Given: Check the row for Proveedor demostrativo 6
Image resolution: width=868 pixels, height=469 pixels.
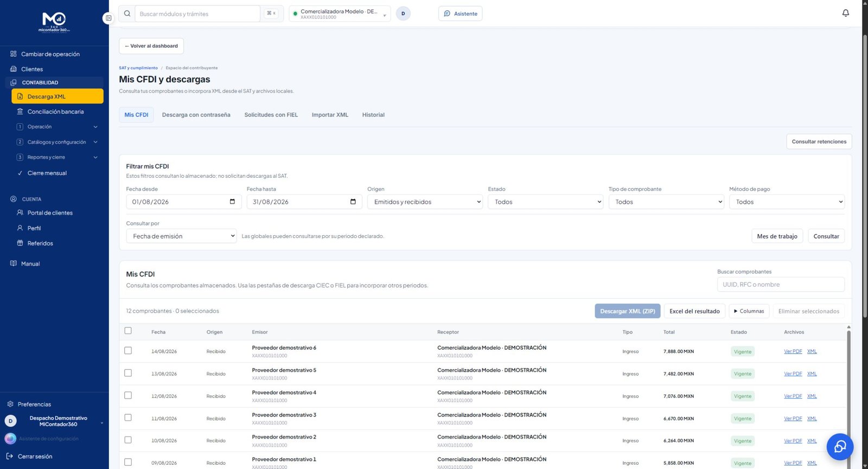Looking at the screenshot, I should tap(128, 351).
